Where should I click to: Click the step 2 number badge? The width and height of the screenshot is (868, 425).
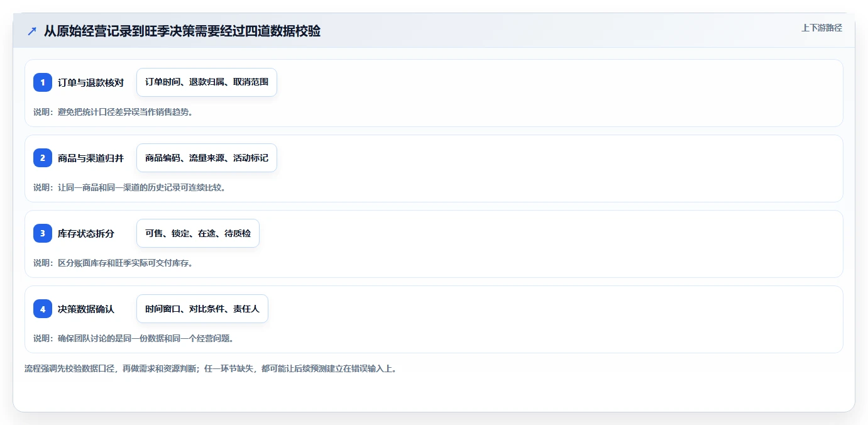[43, 158]
